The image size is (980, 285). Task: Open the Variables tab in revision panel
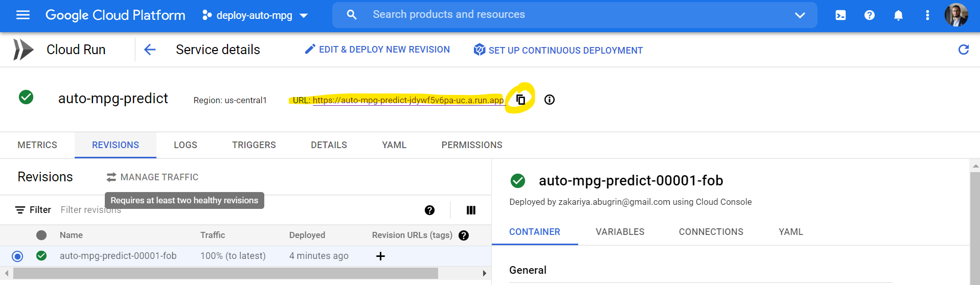pyautogui.click(x=620, y=232)
